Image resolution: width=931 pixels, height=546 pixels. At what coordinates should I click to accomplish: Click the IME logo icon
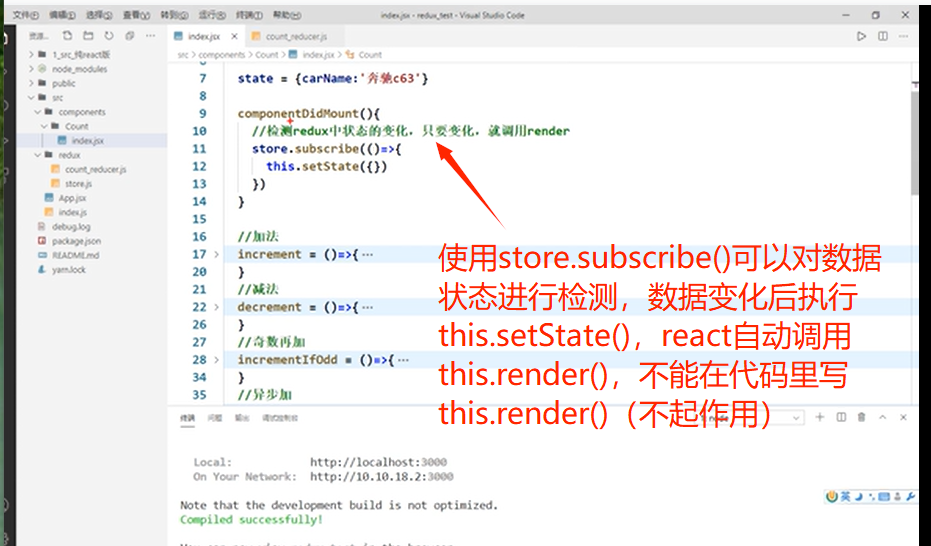pos(832,497)
